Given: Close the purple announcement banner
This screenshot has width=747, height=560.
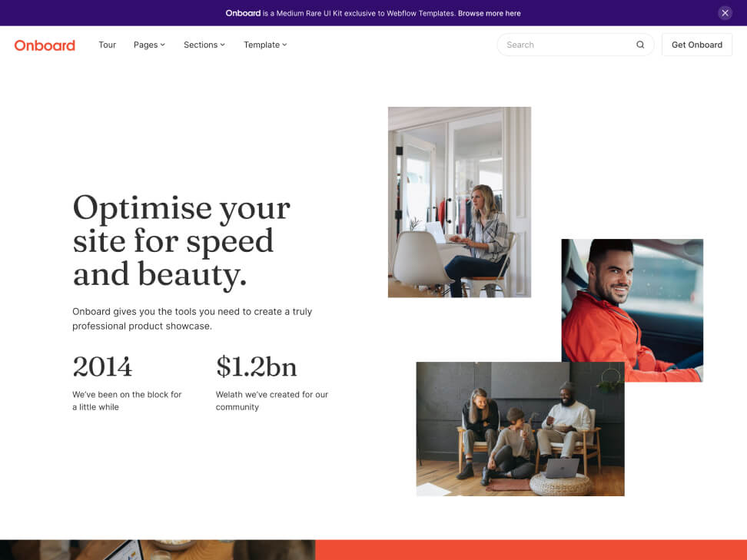Looking at the screenshot, I should (x=725, y=13).
